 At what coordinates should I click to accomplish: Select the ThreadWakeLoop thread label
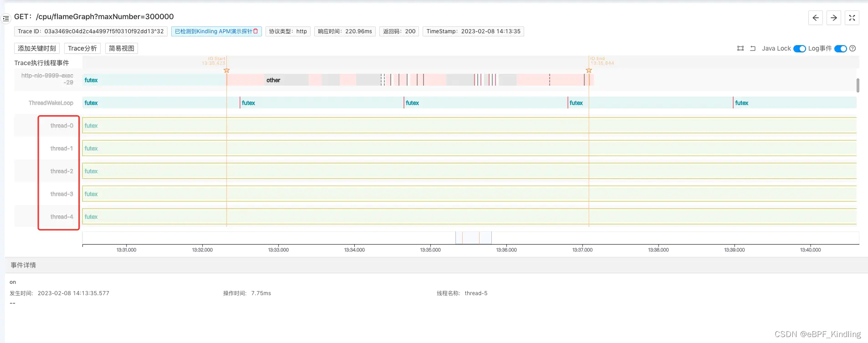51,103
